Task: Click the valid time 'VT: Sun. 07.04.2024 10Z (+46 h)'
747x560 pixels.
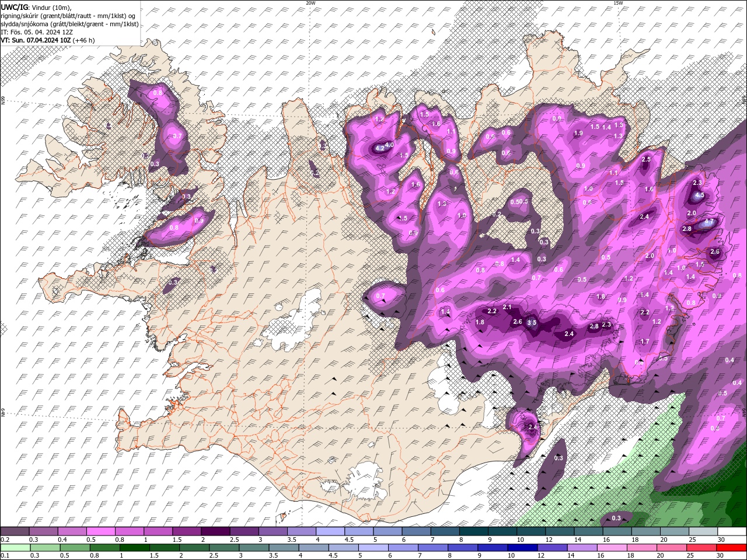Action: 47,41
